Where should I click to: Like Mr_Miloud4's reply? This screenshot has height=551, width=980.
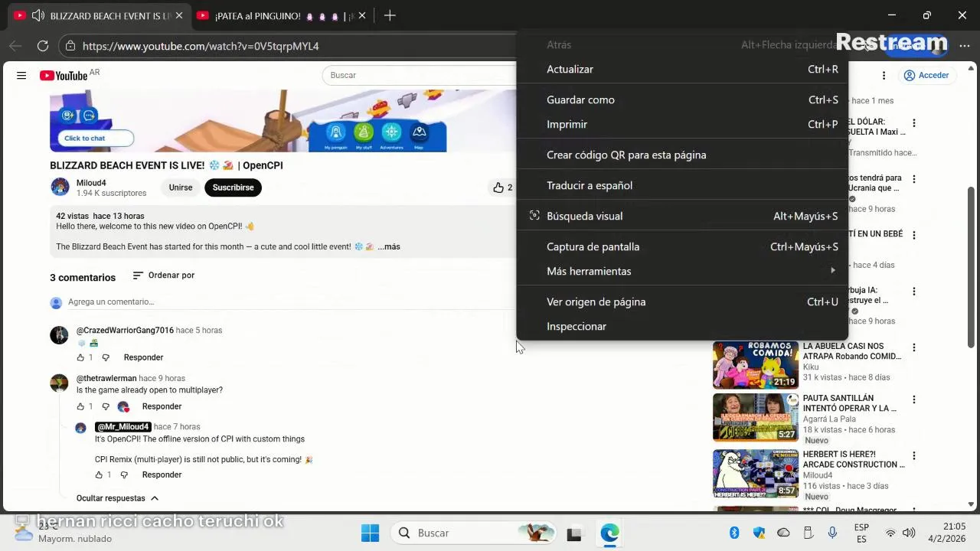[99, 474]
